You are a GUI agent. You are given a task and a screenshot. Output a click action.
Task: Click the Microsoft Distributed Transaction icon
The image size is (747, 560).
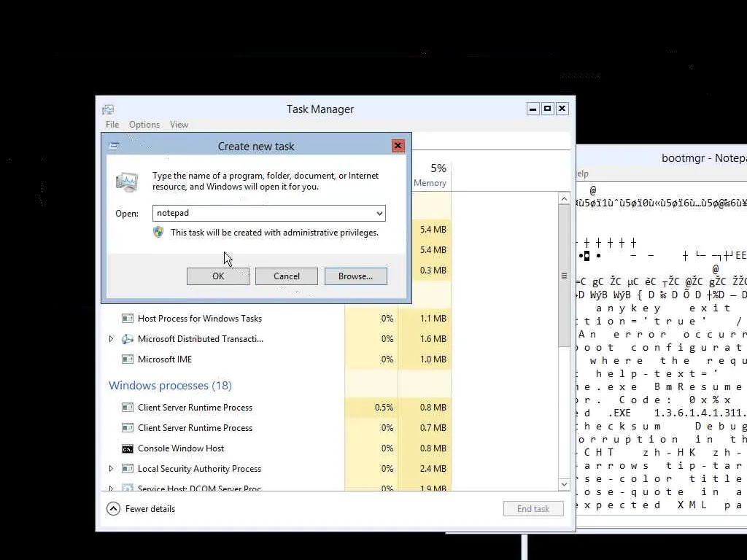[x=127, y=339]
